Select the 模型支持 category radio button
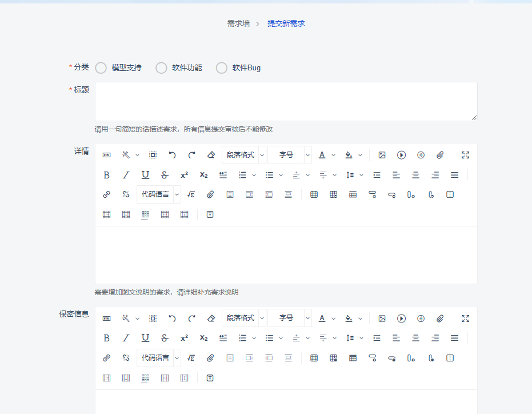 (101, 68)
